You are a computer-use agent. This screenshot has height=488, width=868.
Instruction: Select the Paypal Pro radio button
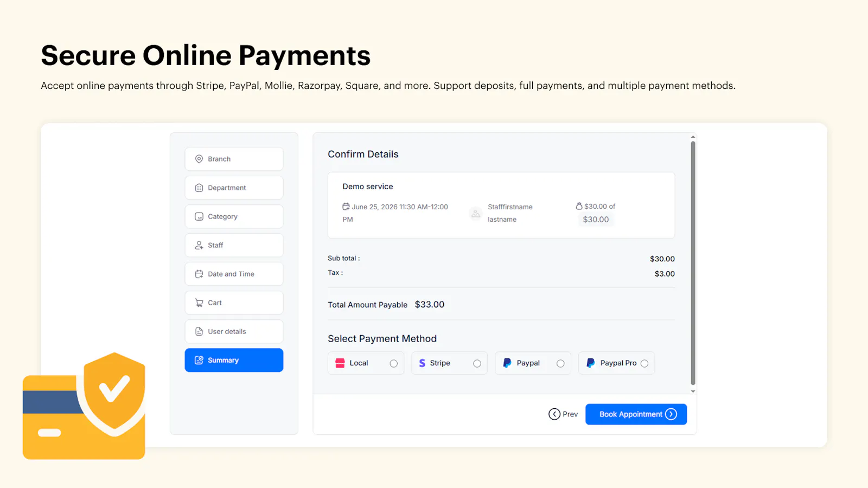[x=644, y=364]
